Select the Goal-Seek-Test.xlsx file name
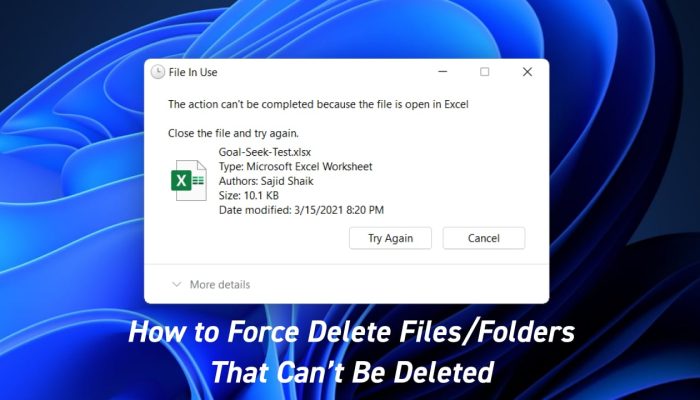Viewport: 700px width, 400px height. pos(265,152)
